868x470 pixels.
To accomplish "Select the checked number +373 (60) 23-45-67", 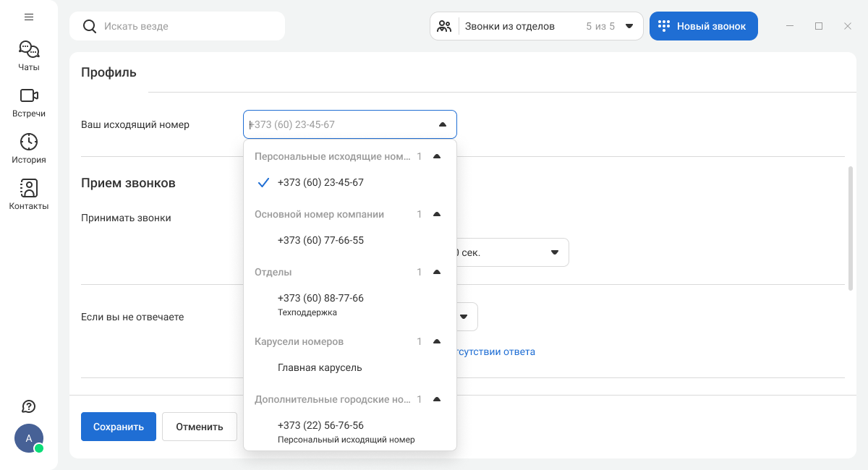I will (x=320, y=183).
